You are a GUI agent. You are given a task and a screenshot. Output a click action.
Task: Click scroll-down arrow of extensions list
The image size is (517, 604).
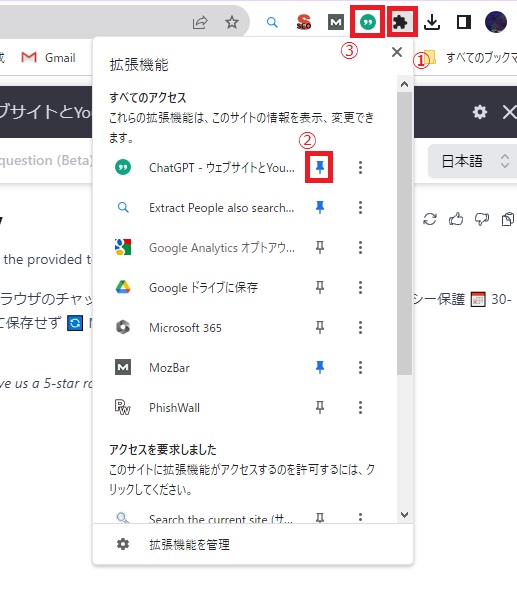[404, 515]
